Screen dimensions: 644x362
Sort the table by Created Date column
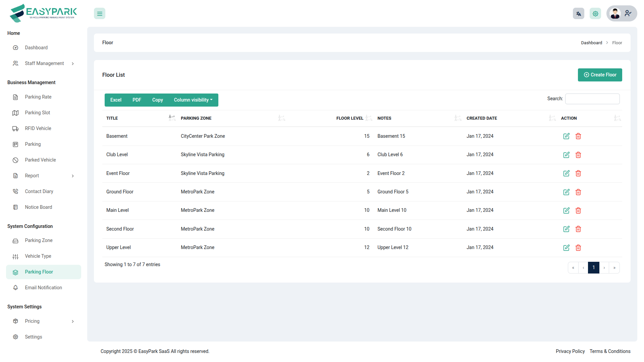click(458, 118)
